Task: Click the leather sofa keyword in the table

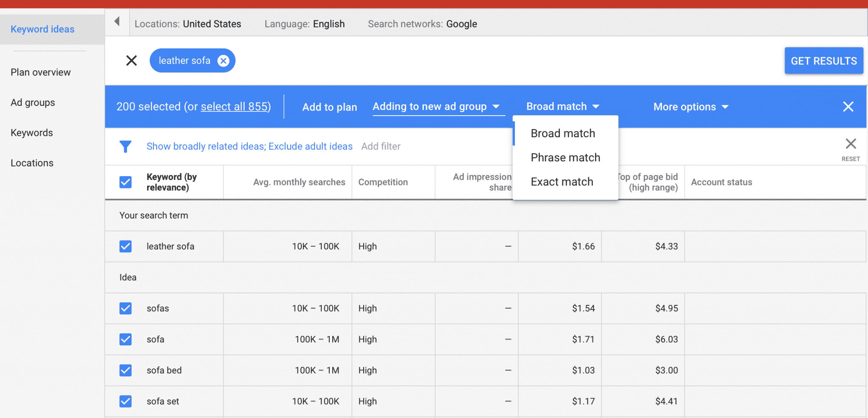Action: pyautogui.click(x=170, y=246)
